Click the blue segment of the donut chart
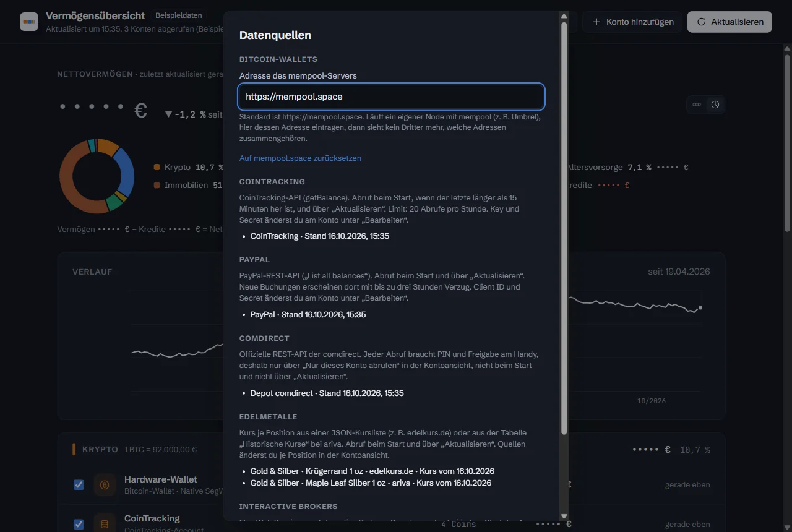 pyautogui.click(x=125, y=171)
